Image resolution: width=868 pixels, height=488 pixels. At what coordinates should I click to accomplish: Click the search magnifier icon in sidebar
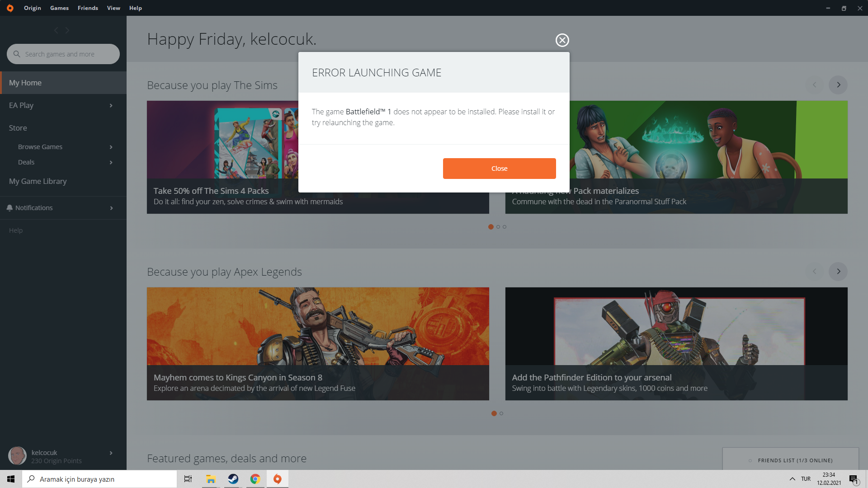[x=17, y=54]
